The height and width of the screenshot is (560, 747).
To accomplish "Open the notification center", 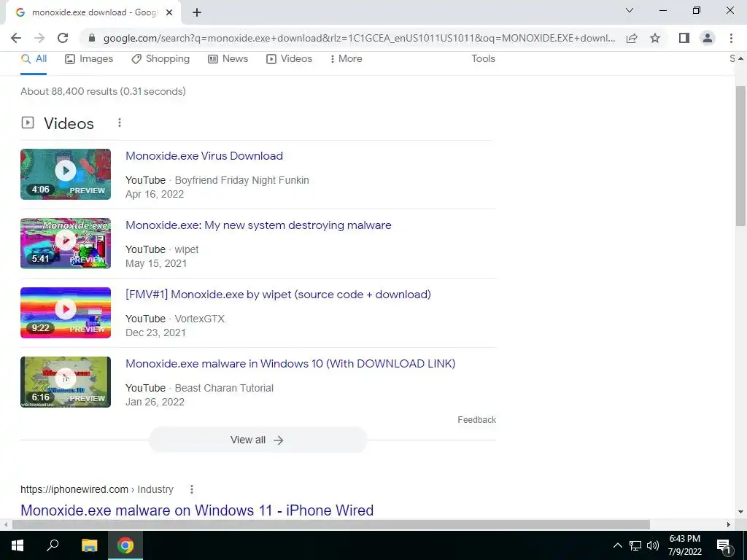I will pyautogui.click(x=724, y=545).
